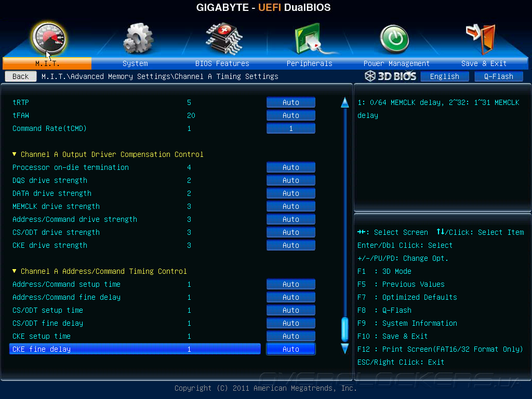Select the M.I.T. tab

pos(47,63)
